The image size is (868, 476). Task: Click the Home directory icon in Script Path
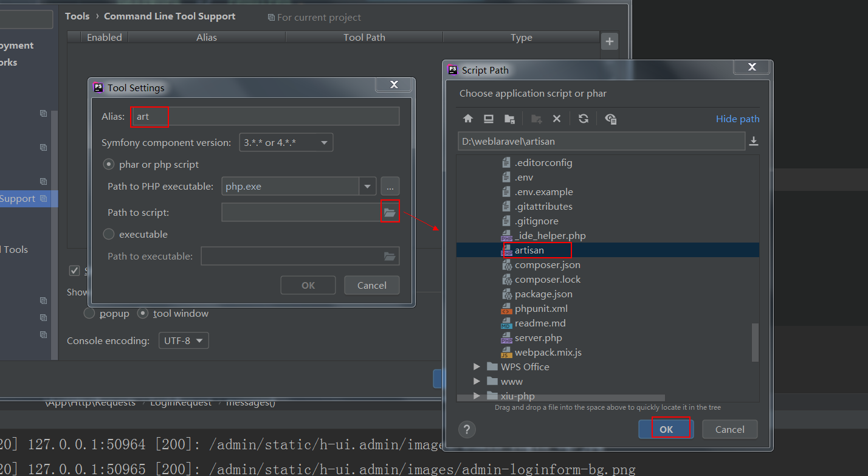click(468, 119)
